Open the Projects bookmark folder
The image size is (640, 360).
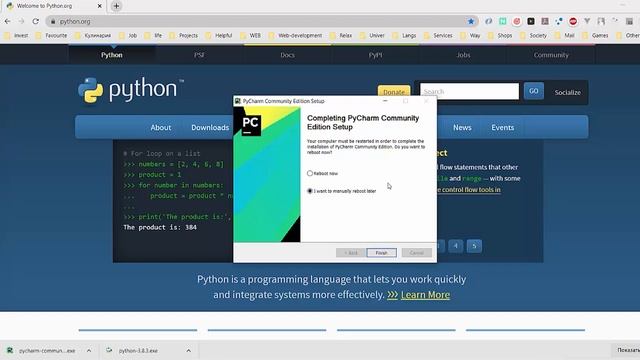(184, 36)
